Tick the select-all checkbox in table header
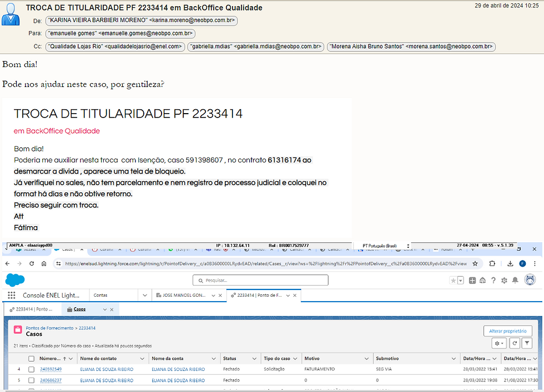 [31, 359]
